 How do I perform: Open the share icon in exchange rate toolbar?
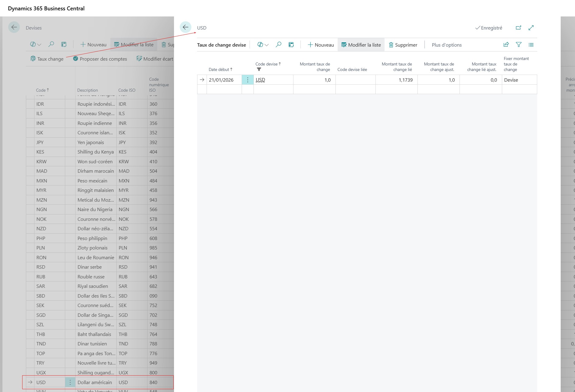pyautogui.click(x=506, y=45)
